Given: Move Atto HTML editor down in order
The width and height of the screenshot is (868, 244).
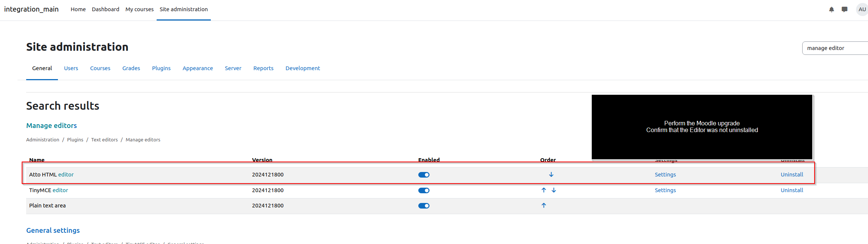Looking at the screenshot, I should (x=551, y=175).
